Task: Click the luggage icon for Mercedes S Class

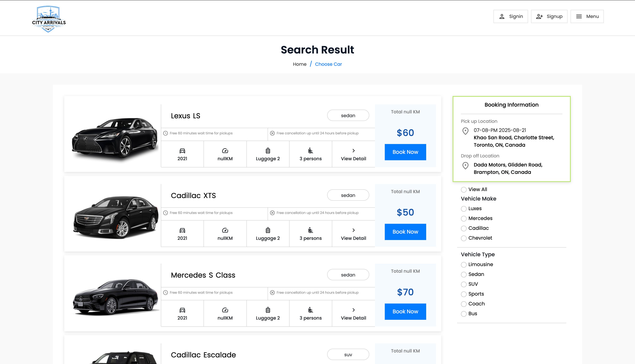Action: tap(268, 310)
